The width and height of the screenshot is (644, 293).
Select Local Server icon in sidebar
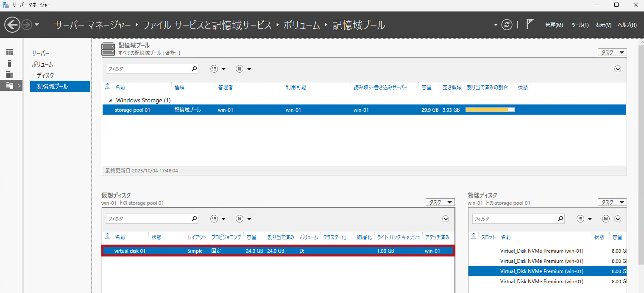(x=10, y=63)
